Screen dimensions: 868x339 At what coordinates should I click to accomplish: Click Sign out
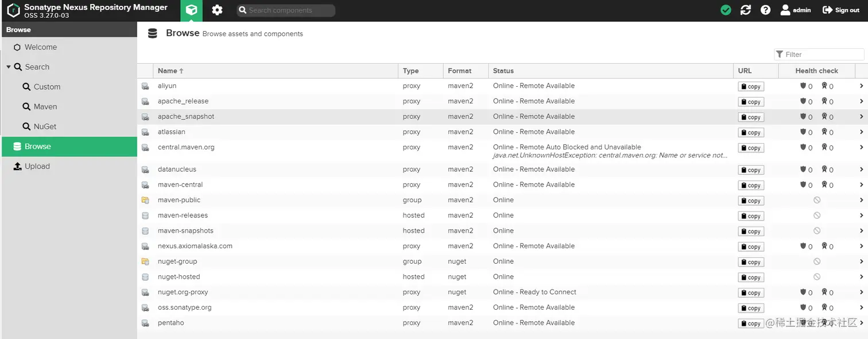pos(841,10)
